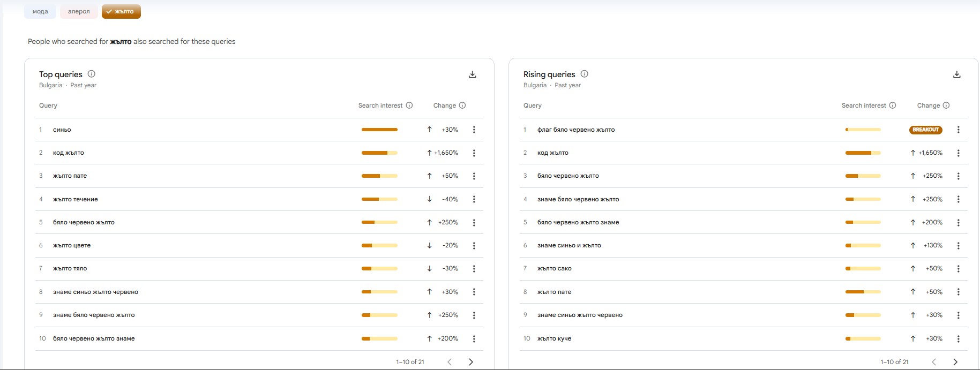Open more options for код жълто in Rising queries
Screen dimensions: 980x370
click(958, 153)
